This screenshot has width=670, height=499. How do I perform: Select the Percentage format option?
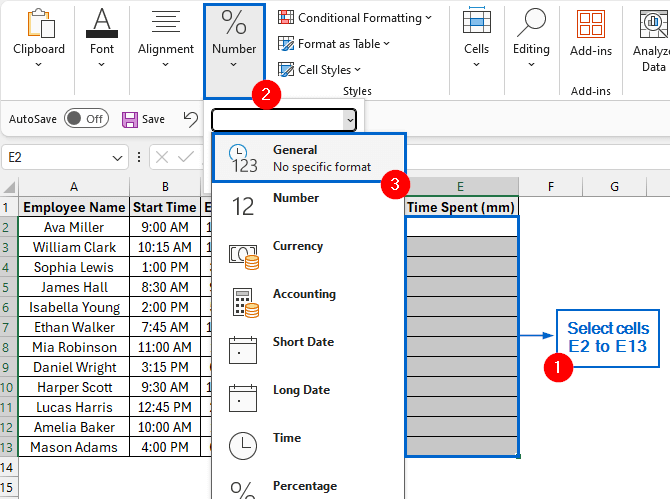[x=308, y=486]
